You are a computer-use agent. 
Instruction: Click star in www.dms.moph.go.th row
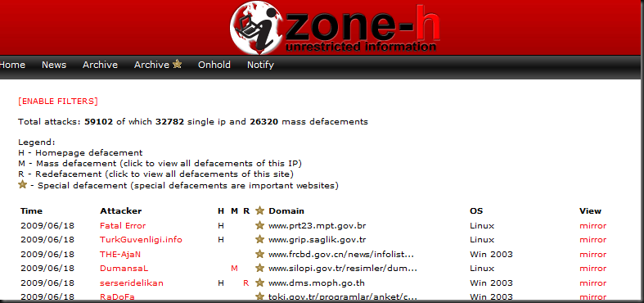coord(259,283)
